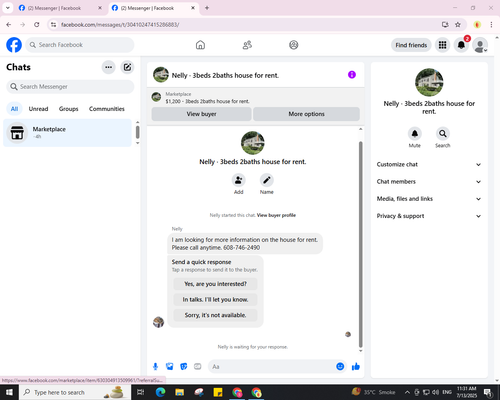Open the Groups icon in top navigation
This screenshot has height=400, width=500.
pos(294,45)
